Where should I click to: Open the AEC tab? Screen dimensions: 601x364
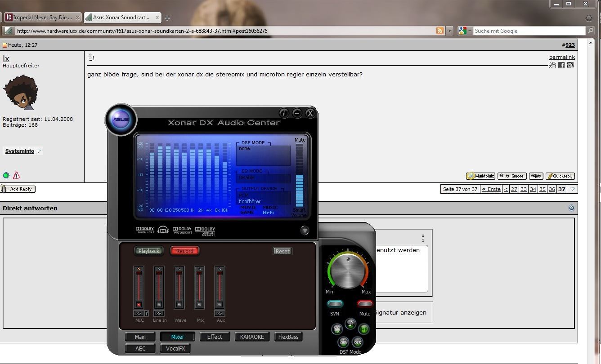140,348
